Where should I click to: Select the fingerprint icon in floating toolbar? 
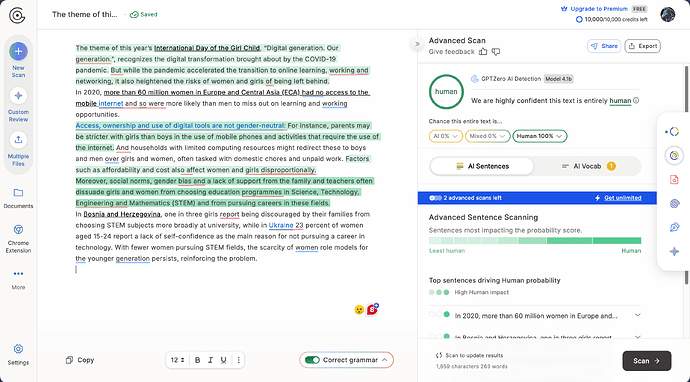[674, 203]
